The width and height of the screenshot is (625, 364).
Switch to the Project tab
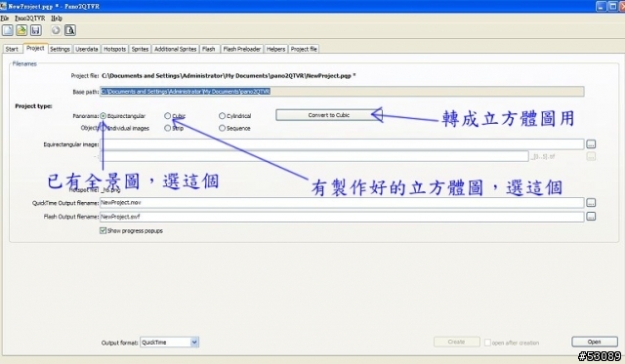35,48
